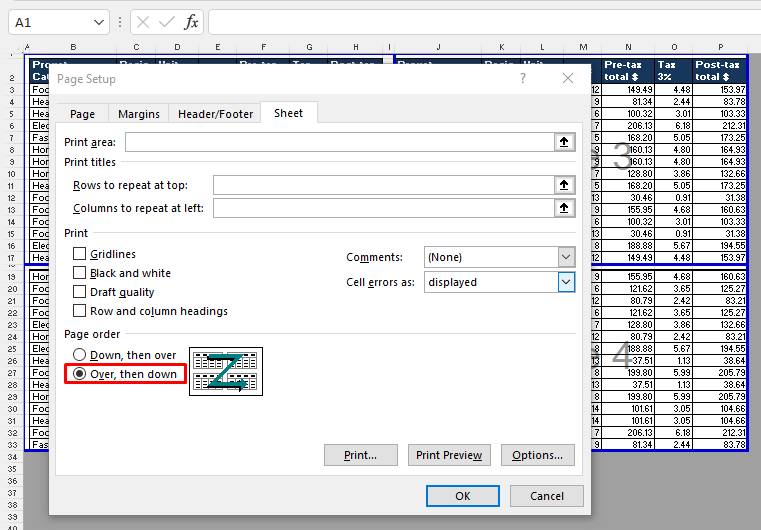Image resolution: width=761 pixels, height=530 pixels.
Task: Open the Options... button
Action: coord(538,455)
